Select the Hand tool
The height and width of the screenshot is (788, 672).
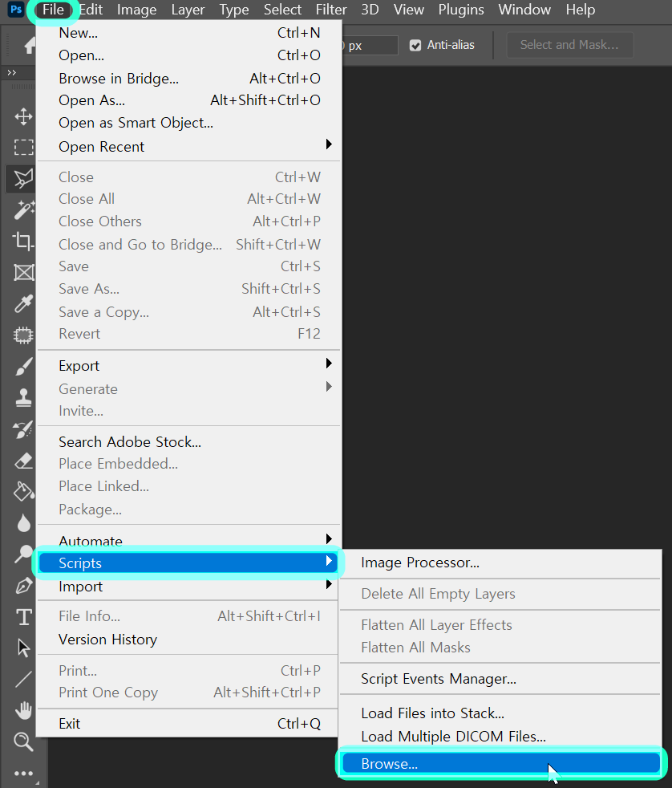pos(23,711)
